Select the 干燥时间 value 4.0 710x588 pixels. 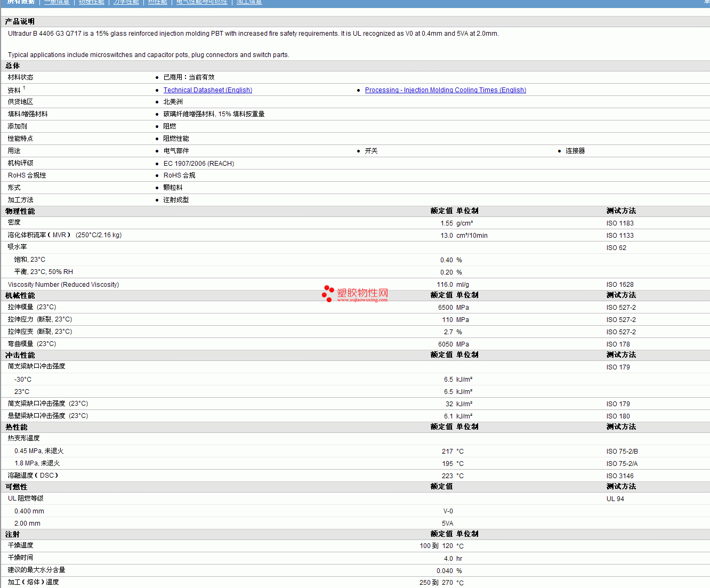point(448,559)
